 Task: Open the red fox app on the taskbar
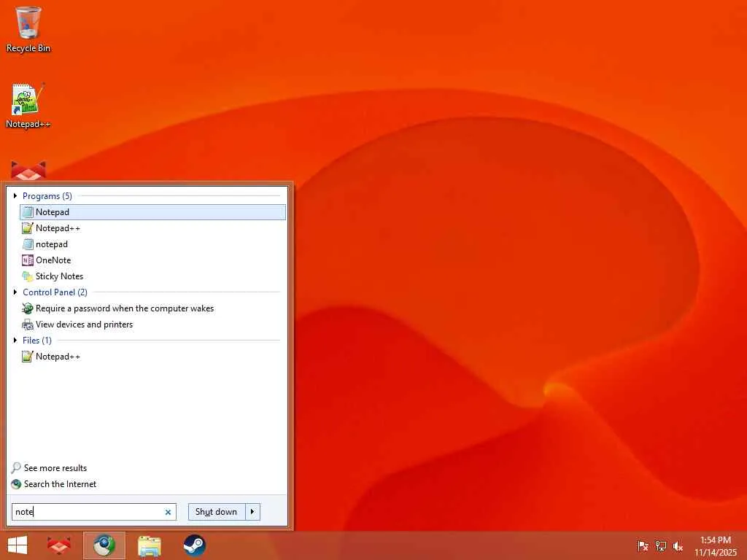59,545
